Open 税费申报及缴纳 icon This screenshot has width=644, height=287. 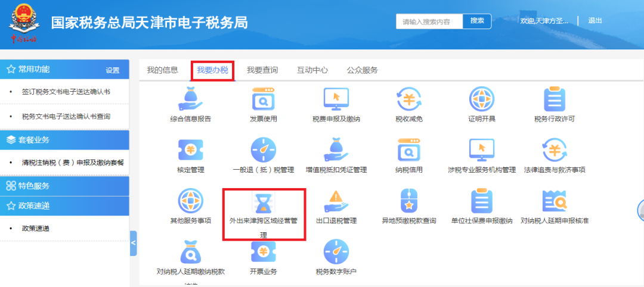336,99
